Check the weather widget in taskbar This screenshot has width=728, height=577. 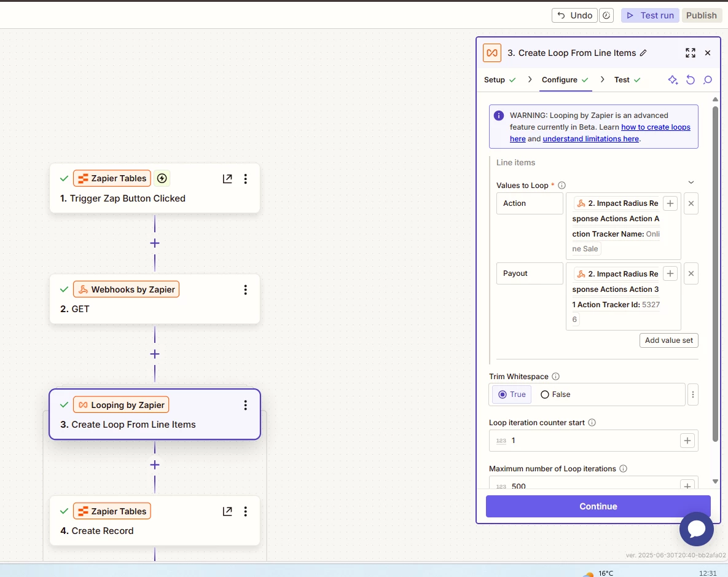point(598,573)
